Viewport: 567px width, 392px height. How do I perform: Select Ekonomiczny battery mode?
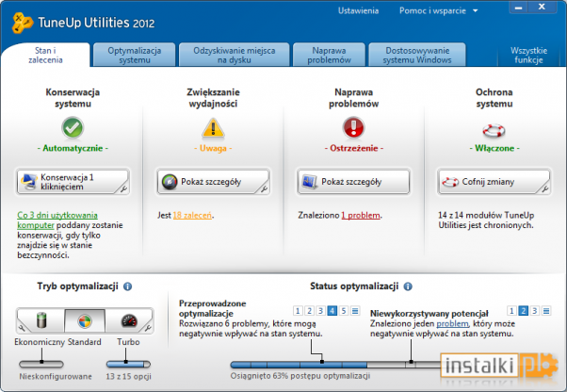[x=42, y=320]
